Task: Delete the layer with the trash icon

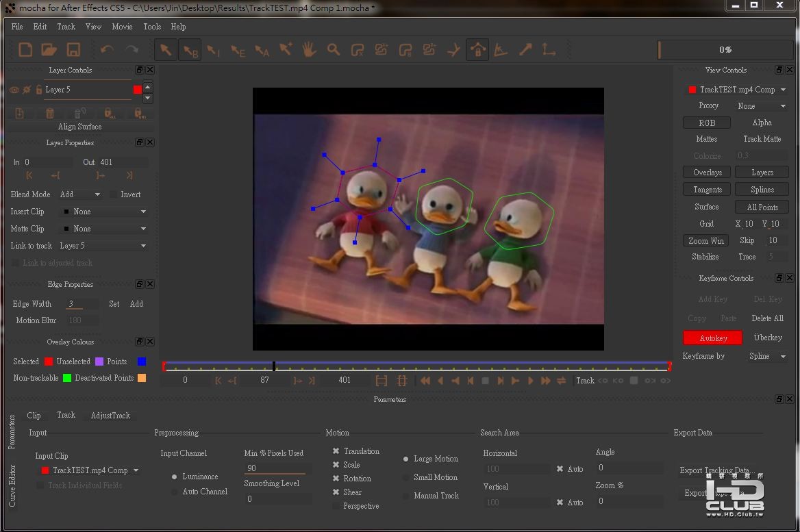Action: point(49,113)
